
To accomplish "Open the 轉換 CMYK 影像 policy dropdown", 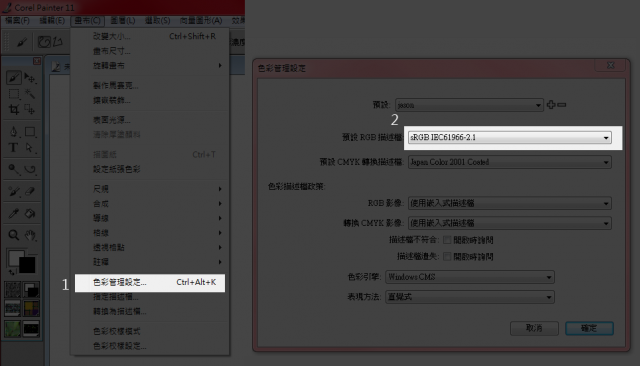I will pos(509,223).
